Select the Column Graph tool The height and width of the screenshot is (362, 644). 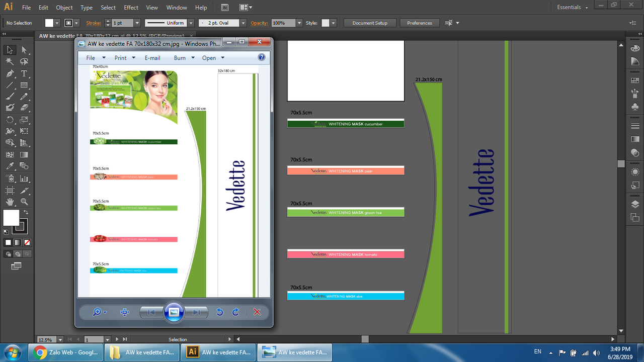24,178
